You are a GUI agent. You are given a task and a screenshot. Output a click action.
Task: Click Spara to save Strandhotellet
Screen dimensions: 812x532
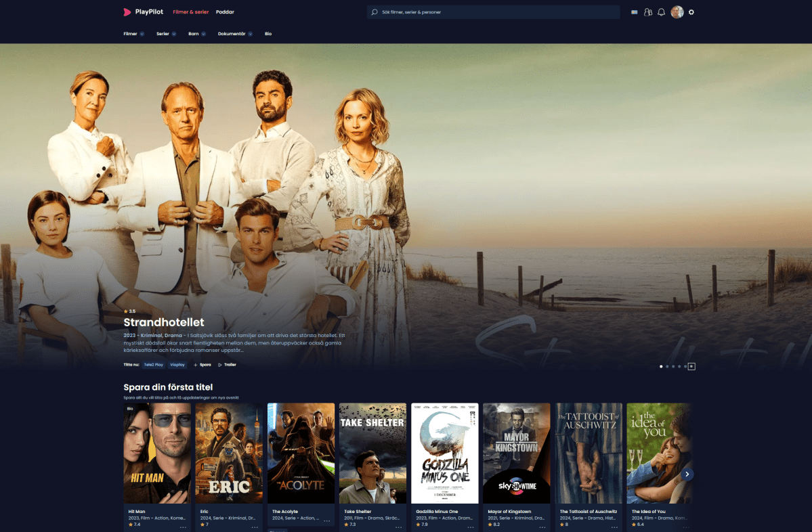click(x=202, y=365)
